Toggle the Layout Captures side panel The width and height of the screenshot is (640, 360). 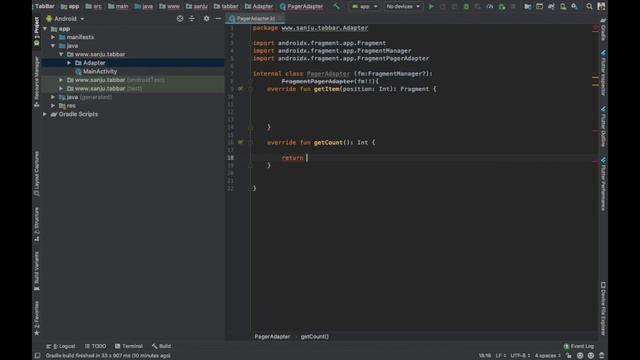37,174
